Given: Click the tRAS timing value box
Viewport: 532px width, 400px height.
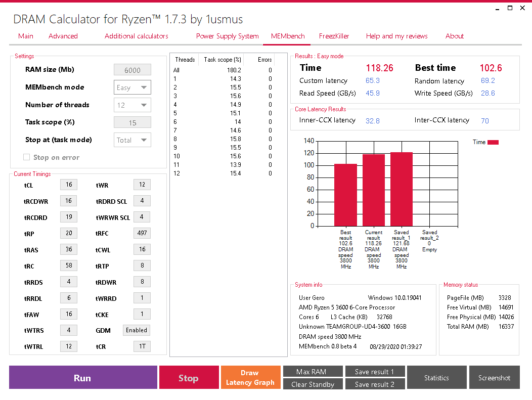Looking at the screenshot, I should 69,249.
